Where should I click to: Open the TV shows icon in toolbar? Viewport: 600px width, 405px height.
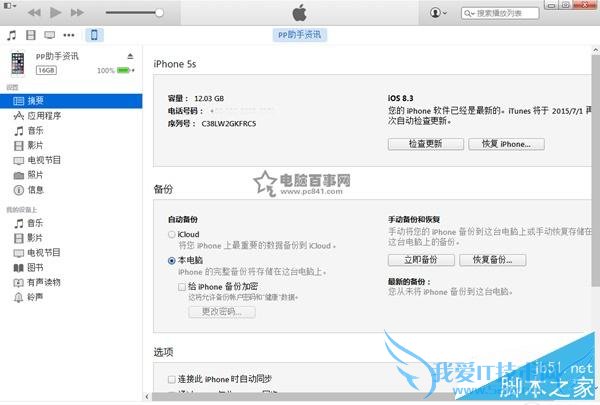[49, 35]
